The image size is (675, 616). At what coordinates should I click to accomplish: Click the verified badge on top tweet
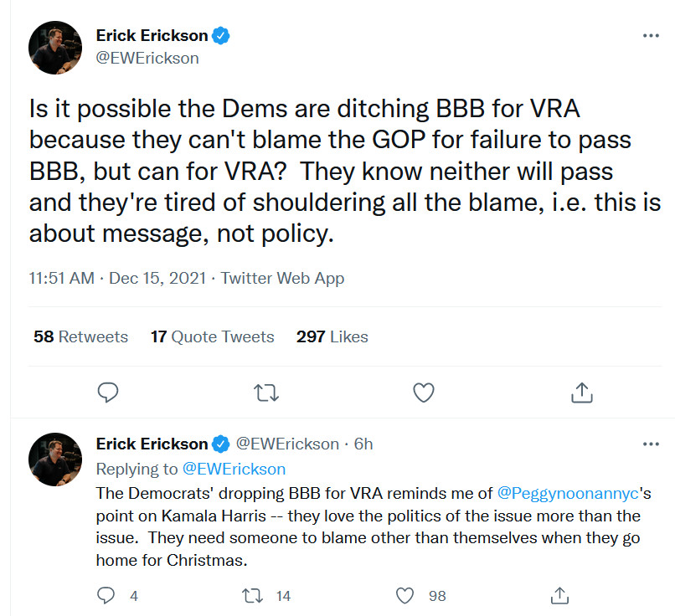[x=221, y=36]
